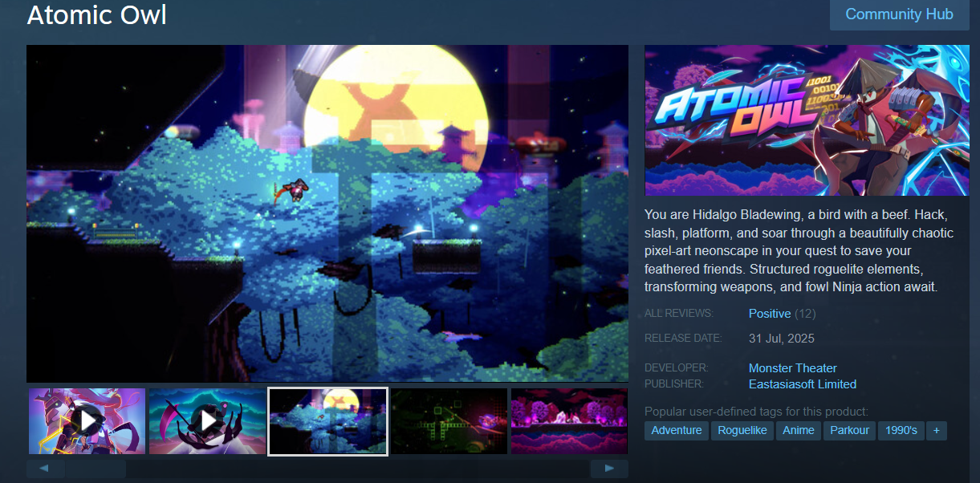Open publisher Eastasiasoft Limited link
This screenshot has height=483, width=980.
(x=803, y=384)
